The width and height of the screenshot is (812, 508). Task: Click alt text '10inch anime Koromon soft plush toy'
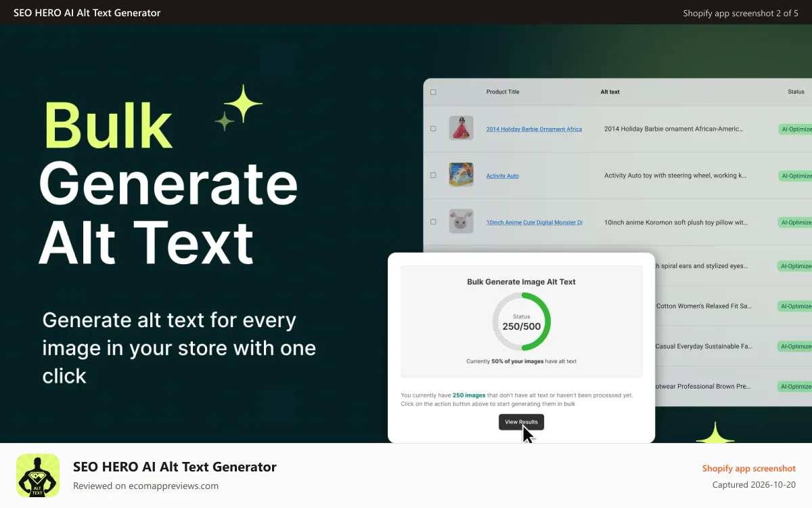pyautogui.click(x=675, y=222)
